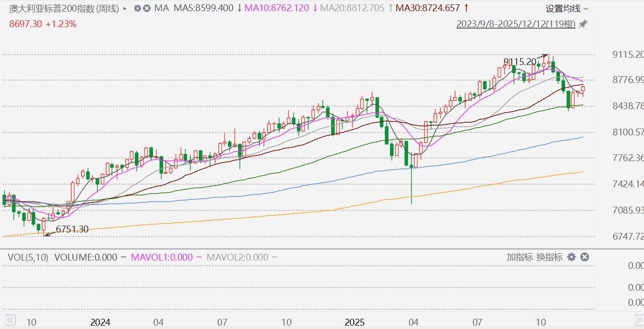
Task: Click the 加指标 add indicator button
Action: pyautogui.click(x=519, y=257)
